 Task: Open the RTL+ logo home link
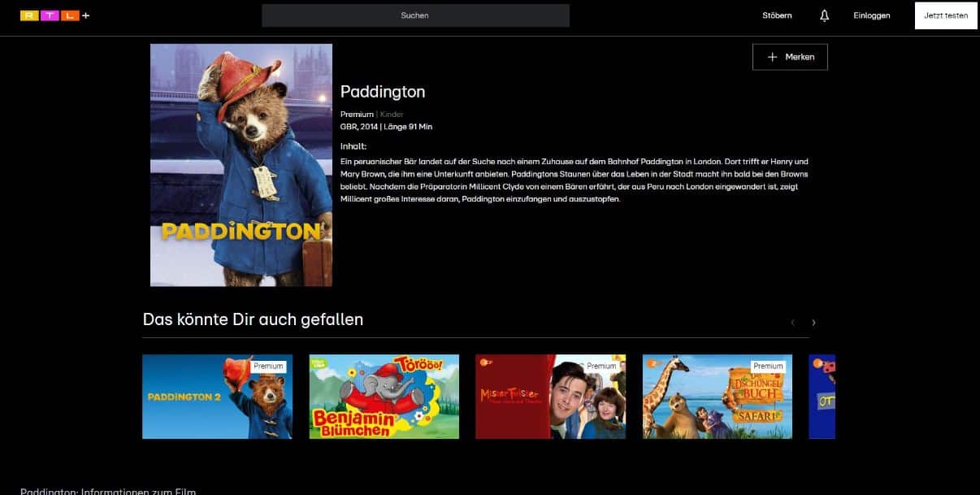55,15
